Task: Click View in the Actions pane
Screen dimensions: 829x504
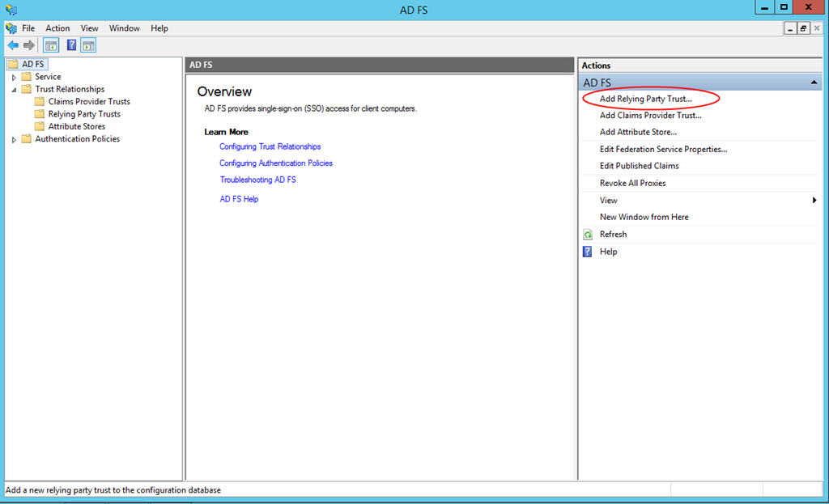Action: [x=608, y=201]
